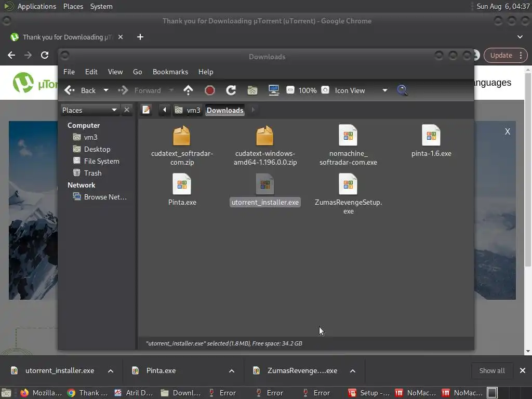
Task: Click Show all downloads button
Action: point(491,370)
